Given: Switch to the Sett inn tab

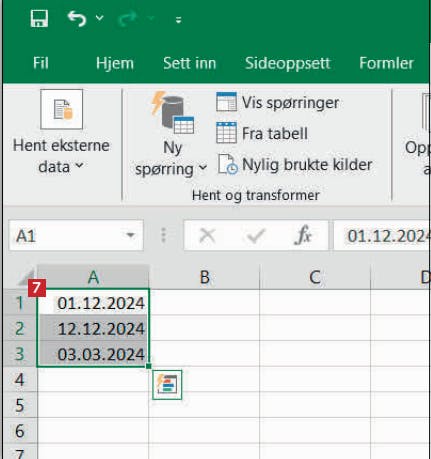Looking at the screenshot, I should point(189,63).
